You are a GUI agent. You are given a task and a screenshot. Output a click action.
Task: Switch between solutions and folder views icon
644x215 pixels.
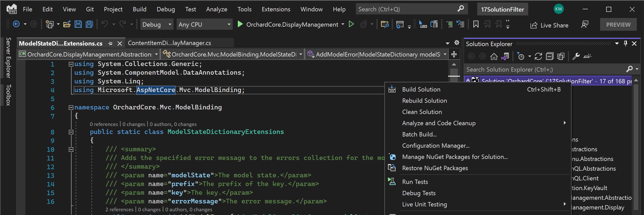[x=505, y=56]
